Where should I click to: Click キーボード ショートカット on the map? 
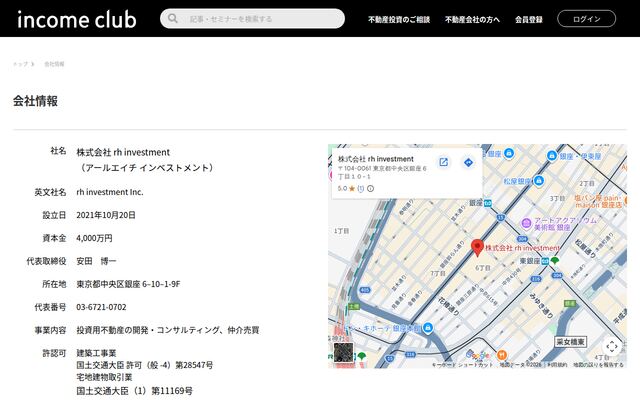462,364
